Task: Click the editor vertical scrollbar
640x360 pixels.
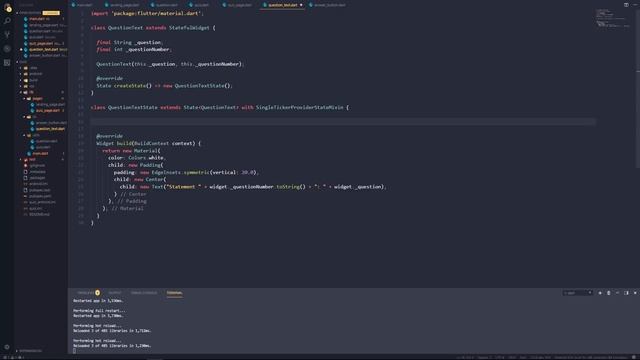Action: [638, 88]
